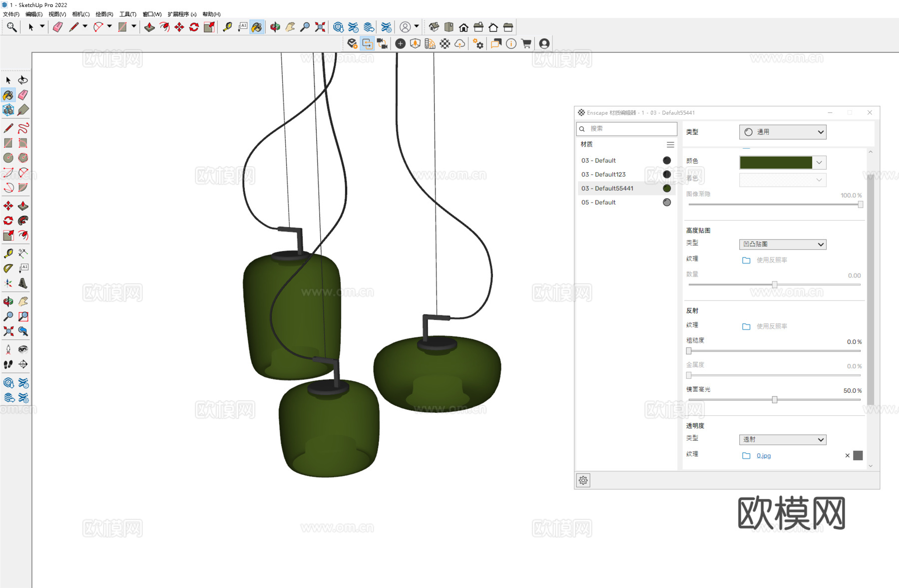Click the Enscape upload cloud icon

pos(459,44)
